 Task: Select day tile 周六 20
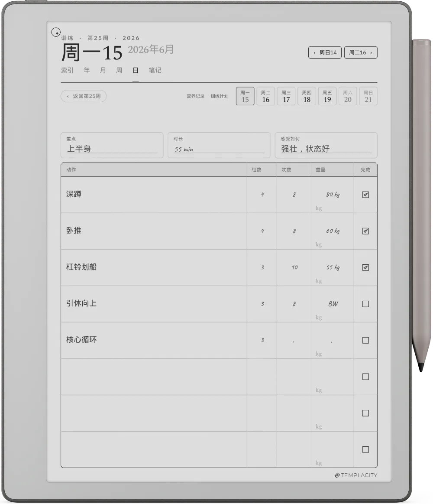point(348,96)
